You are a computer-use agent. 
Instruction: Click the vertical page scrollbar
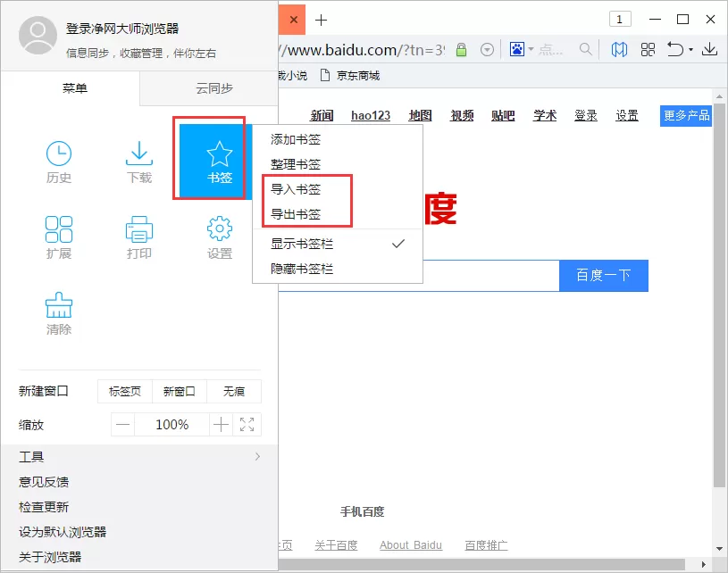(x=719, y=295)
